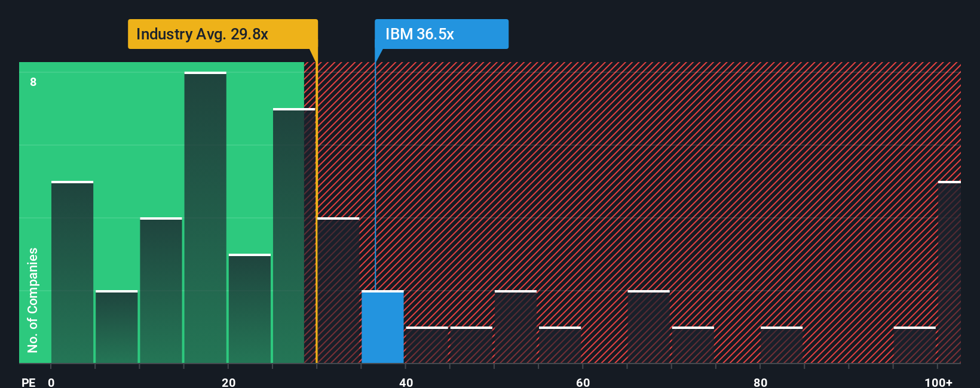
Task: Select the bar at PE 55 to 60
Action: point(560,345)
